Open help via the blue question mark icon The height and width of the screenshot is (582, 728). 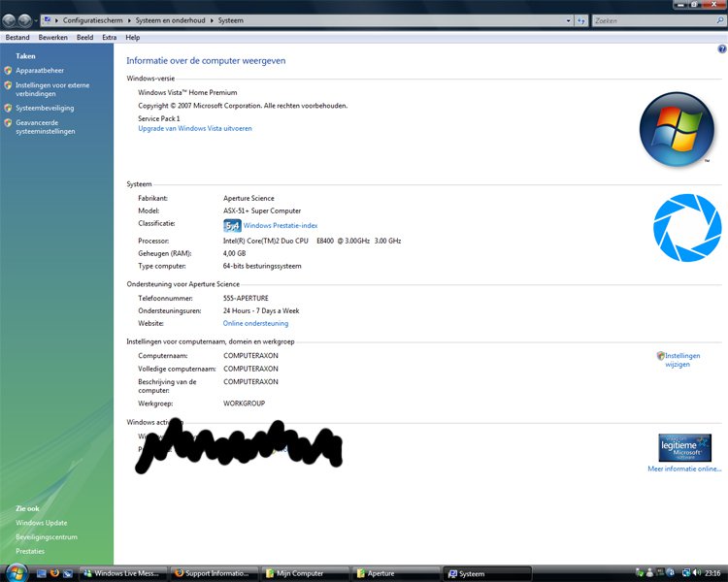tap(722, 48)
